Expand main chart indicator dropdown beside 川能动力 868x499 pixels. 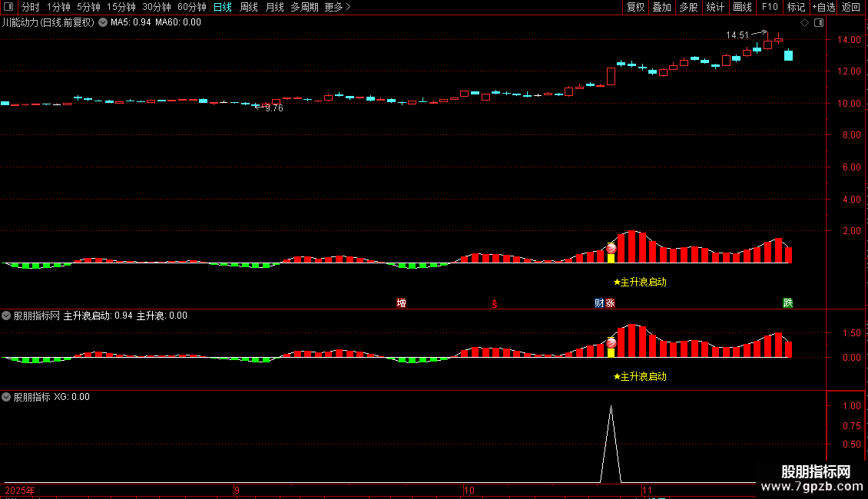pyautogui.click(x=103, y=23)
